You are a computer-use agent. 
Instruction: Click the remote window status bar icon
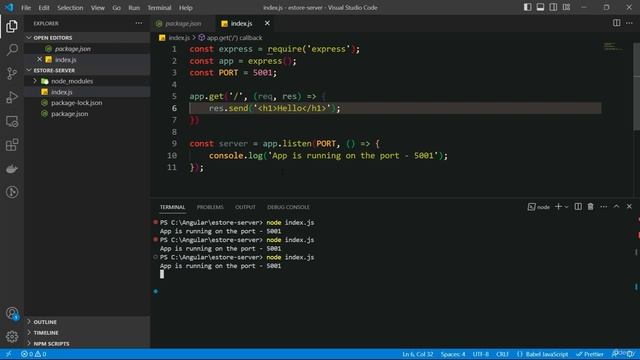(9, 354)
